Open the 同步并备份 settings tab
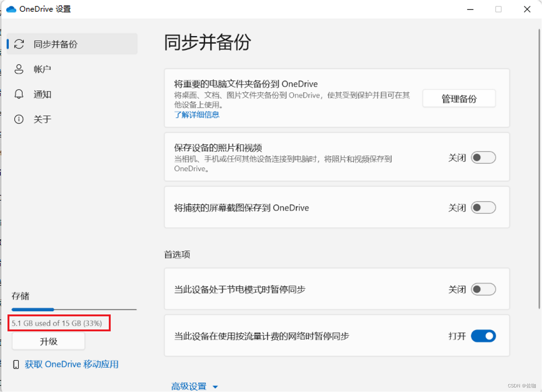This screenshot has width=542, height=392. tap(72, 44)
